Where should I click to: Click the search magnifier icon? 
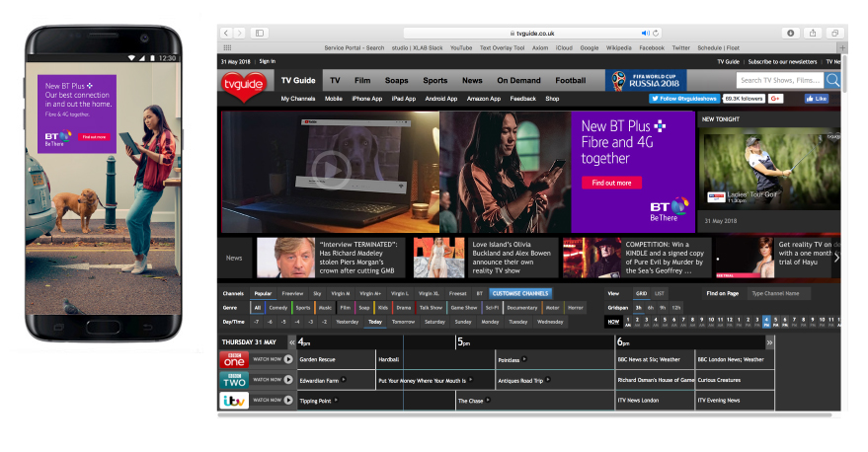coord(832,80)
